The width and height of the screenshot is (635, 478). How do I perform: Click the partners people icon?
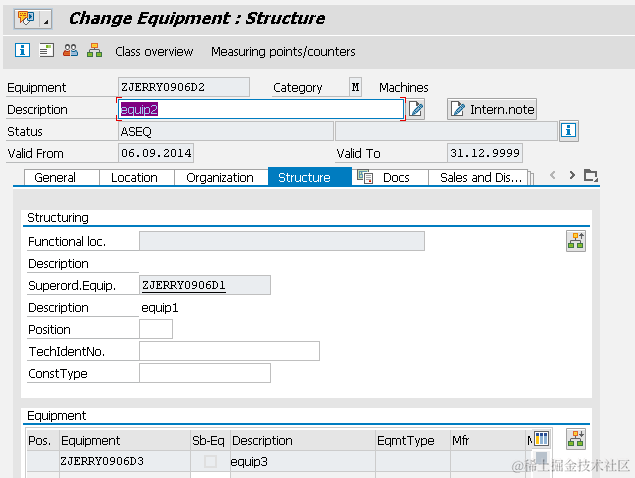point(70,50)
